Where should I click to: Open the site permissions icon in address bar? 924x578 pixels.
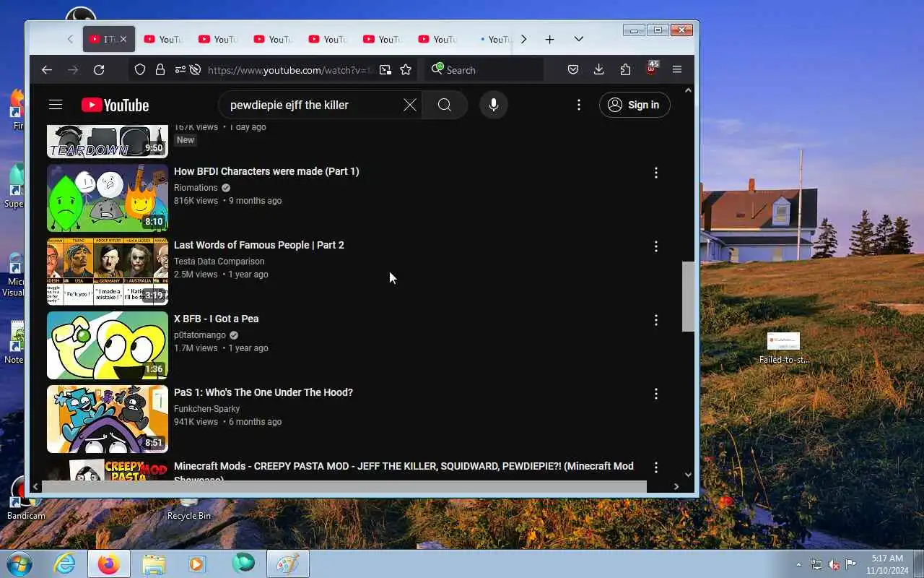coord(180,69)
